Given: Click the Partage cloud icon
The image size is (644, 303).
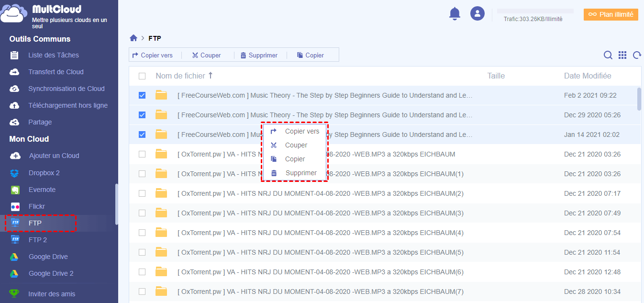Looking at the screenshot, I should (x=15, y=122).
